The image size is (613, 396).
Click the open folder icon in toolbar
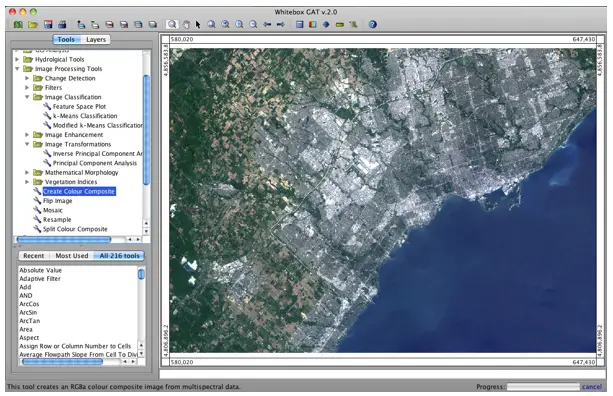point(33,25)
